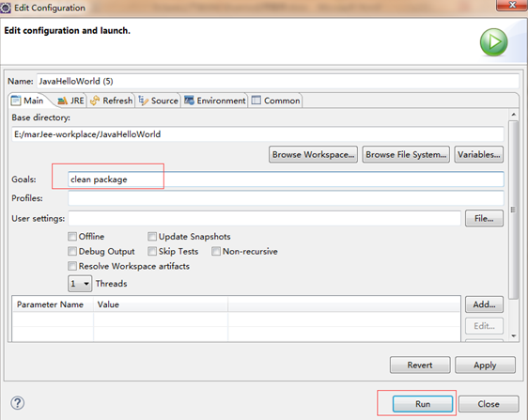
Task: Click the Value column header
Action: [x=161, y=304]
